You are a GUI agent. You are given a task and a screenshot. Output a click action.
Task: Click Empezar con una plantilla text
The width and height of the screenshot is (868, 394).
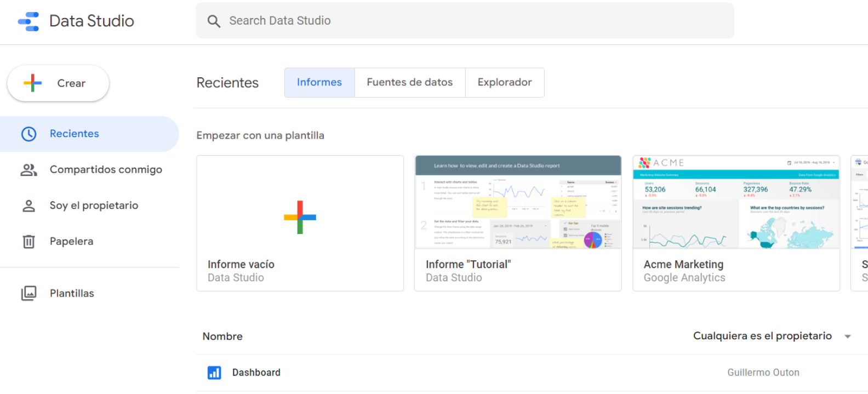(x=260, y=135)
